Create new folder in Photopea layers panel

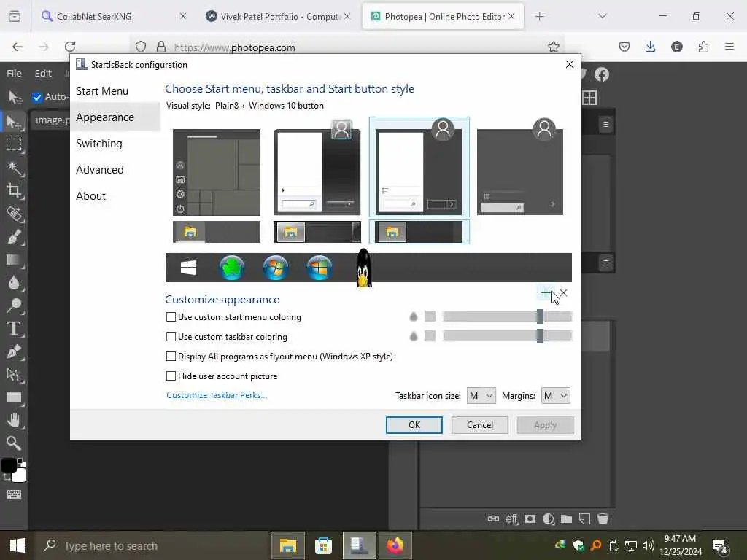566,518
